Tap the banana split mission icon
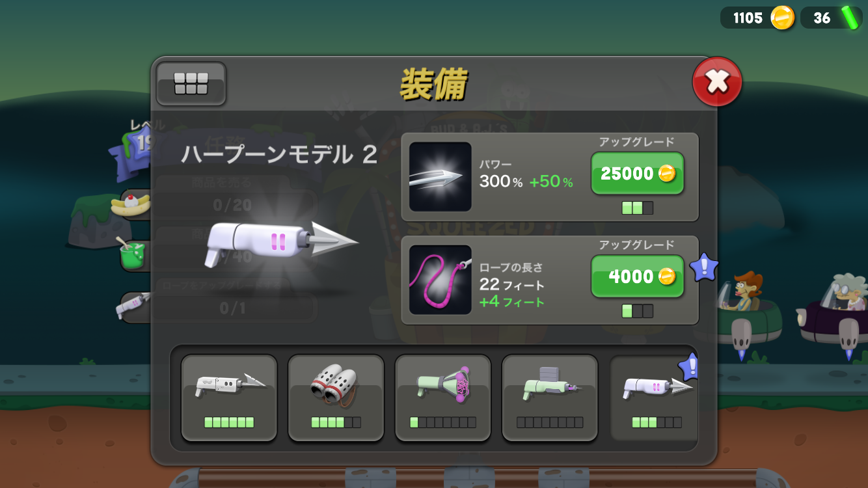Viewport: 868px width, 488px height. pyautogui.click(x=132, y=204)
